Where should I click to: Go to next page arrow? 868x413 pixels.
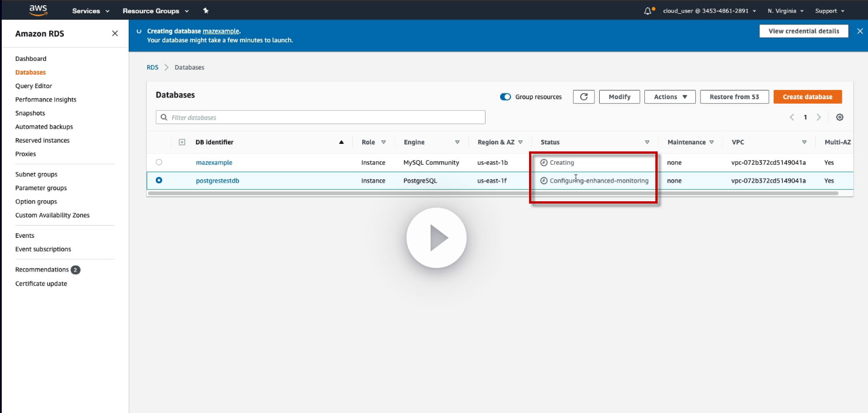pyautogui.click(x=819, y=117)
